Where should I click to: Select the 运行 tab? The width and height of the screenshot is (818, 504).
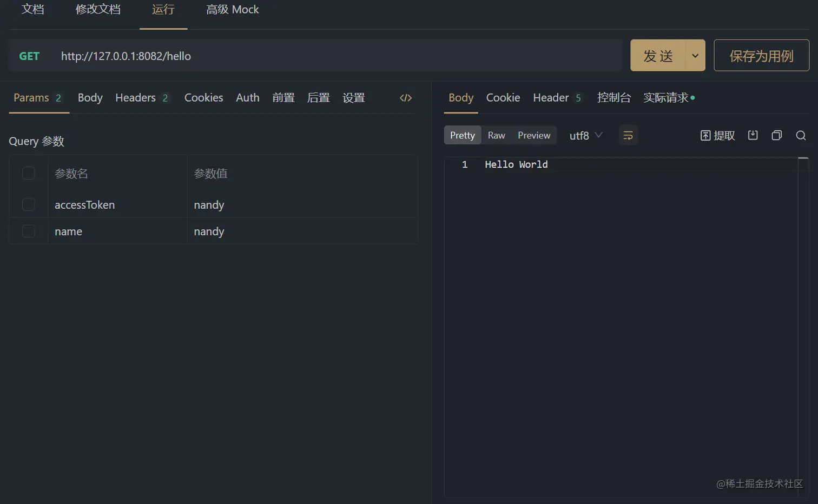(163, 9)
